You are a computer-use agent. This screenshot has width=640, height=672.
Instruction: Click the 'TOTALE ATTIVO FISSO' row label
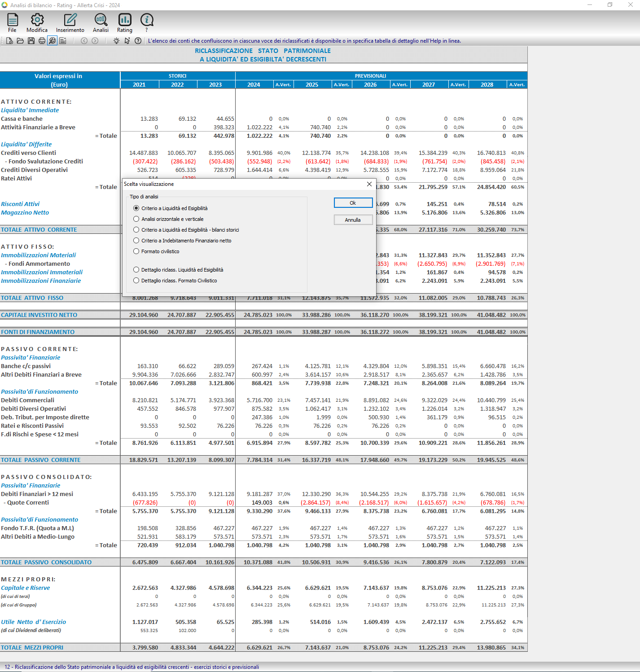coord(32,298)
